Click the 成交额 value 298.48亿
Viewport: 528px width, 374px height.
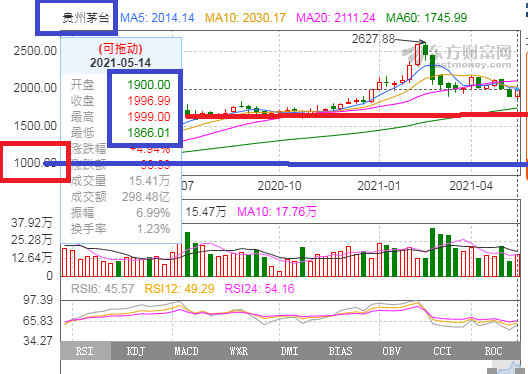tap(146, 197)
